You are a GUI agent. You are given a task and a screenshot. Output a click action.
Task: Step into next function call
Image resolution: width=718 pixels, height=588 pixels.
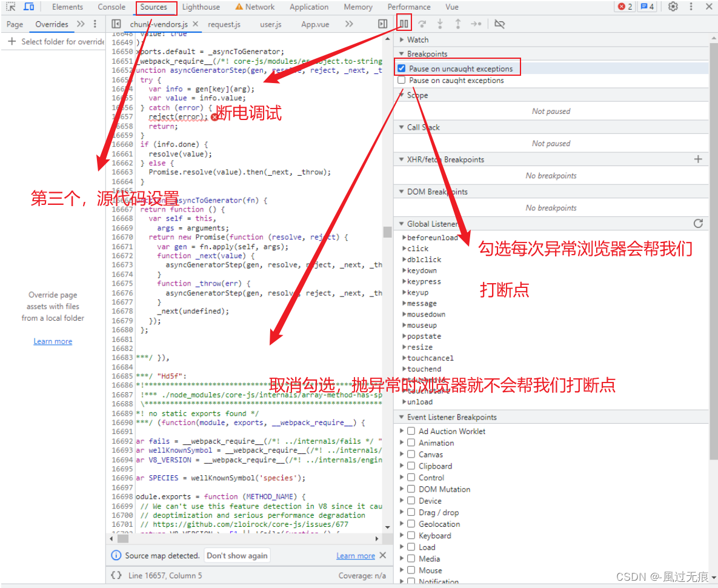pos(440,24)
